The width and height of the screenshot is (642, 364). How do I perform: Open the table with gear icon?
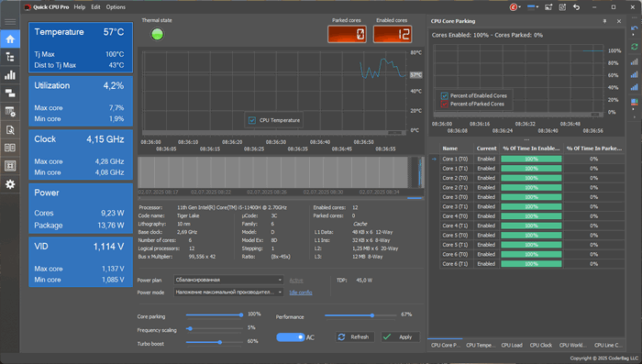tap(10, 112)
